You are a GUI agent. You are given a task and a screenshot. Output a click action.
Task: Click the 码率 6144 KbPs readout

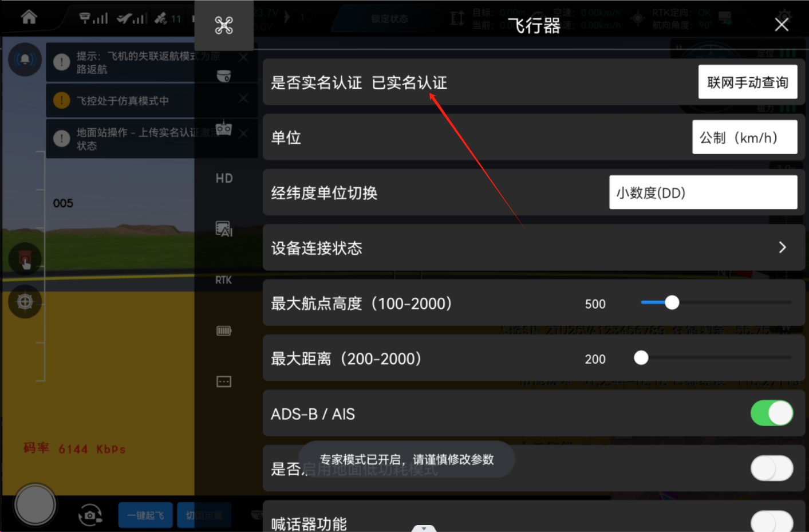[74, 448]
